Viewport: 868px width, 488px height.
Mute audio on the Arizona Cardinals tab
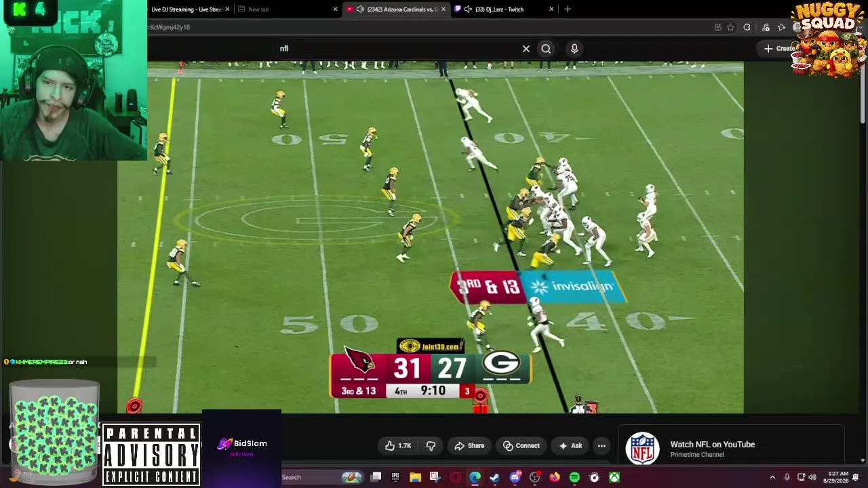[x=360, y=9]
